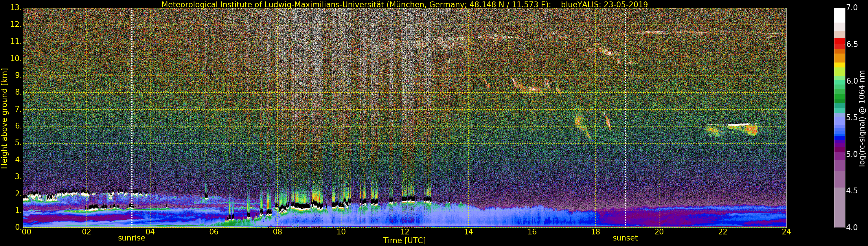Viewport: 868px width, 246px height.
Task: Click the '16' time axis tick label
Action: [x=532, y=232]
